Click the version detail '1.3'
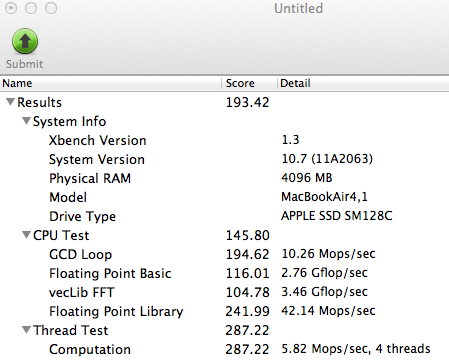The height and width of the screenshot is (361, 449). pyautogui.click(x=290, y=140)
